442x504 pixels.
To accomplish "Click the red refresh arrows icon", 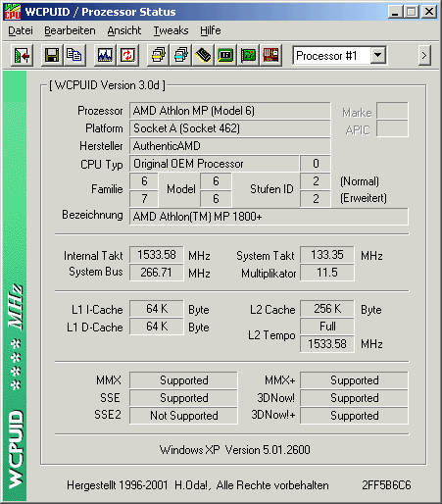I will pyautogui.click(x=127, y=55).
